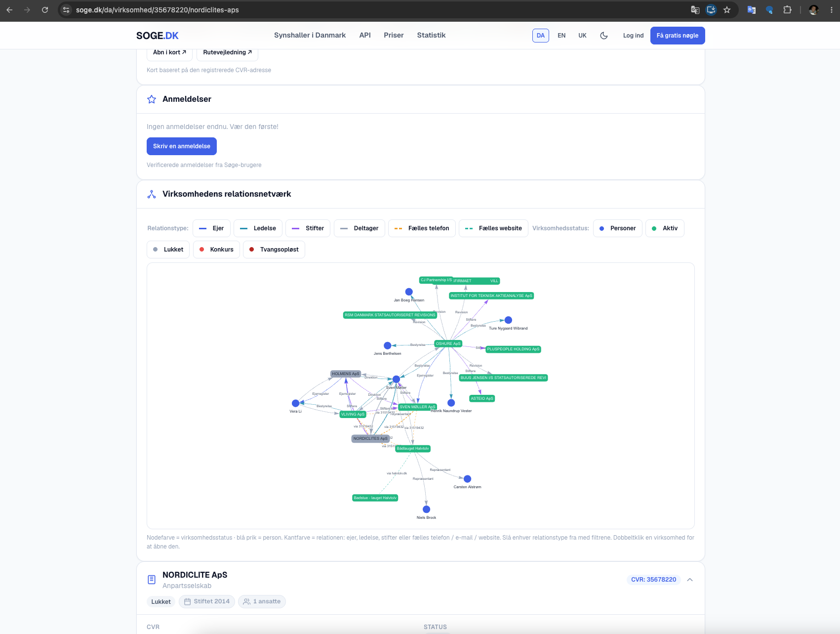Toggle the Deltager relation filter

pyautogui.click(x=359, y=228)
